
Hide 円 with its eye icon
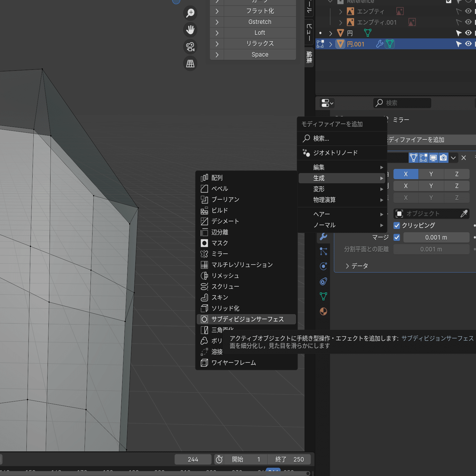(468, 33)
